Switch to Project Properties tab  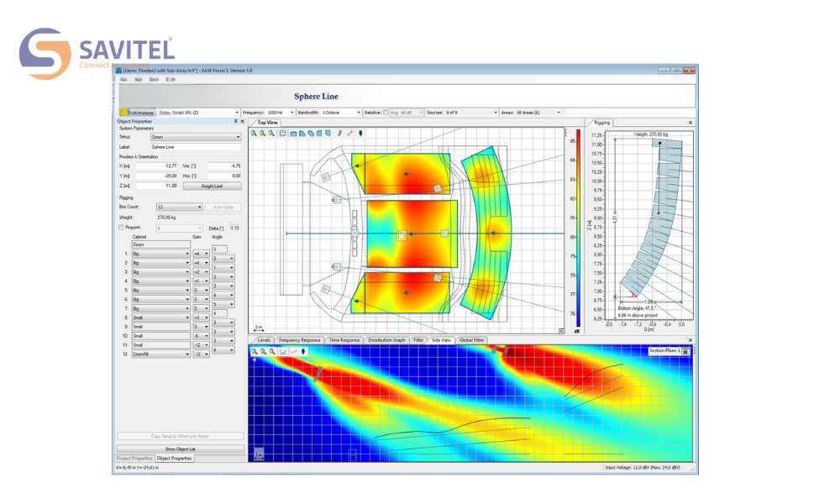click(x=135, y=459)
